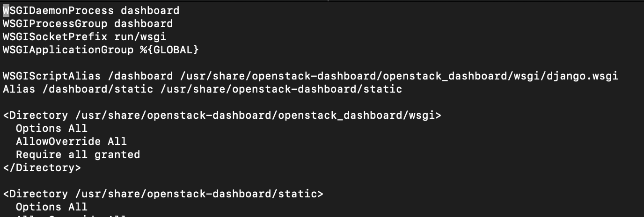Click the word dashboard after WSGIDaemonProcess
This screenshot has height=217, width=644.
click(150, 10)
